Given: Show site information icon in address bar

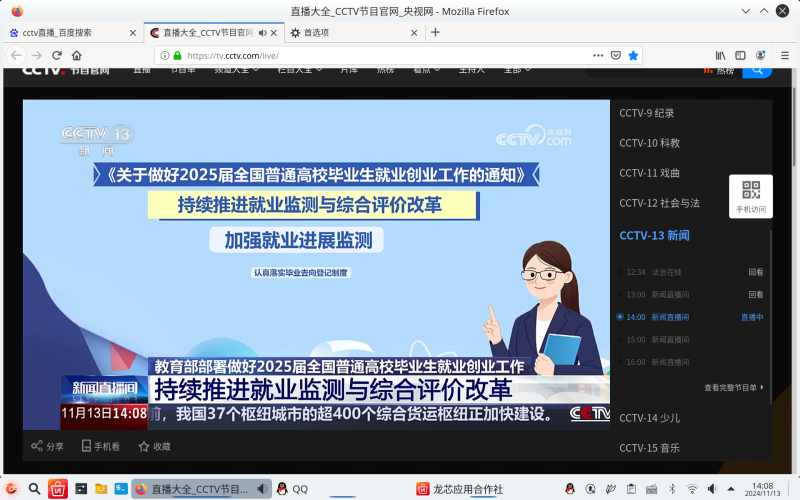Looking at the screenshot, I should pyautogui.click(x=165, y=55).
